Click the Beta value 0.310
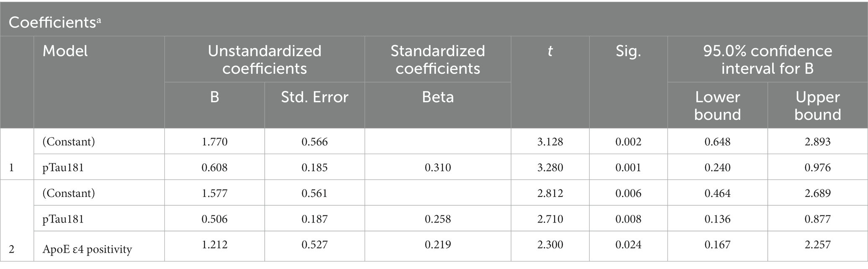Screen dimensions: 868x269 (x=438, y=168)
